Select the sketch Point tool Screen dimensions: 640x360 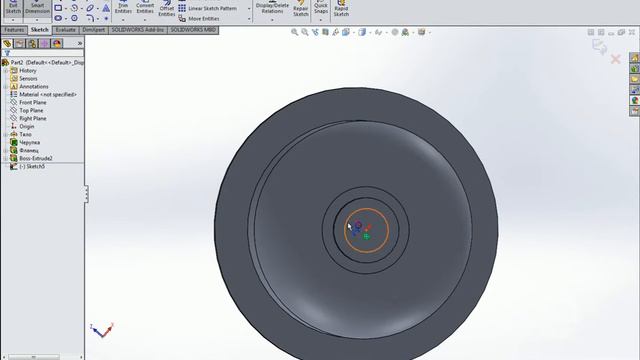tap(106, 18)
